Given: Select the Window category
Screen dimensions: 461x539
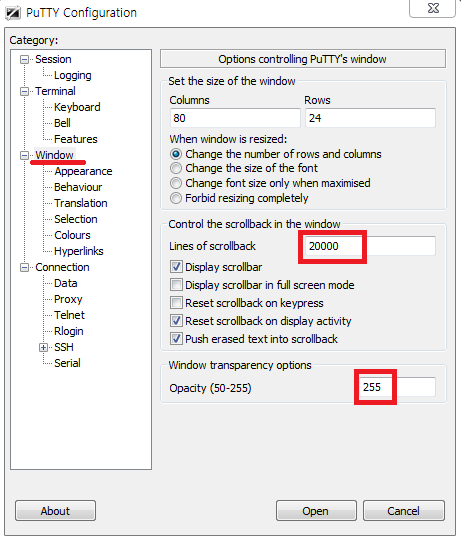Looking at the screenshot, I should [54, 155].
